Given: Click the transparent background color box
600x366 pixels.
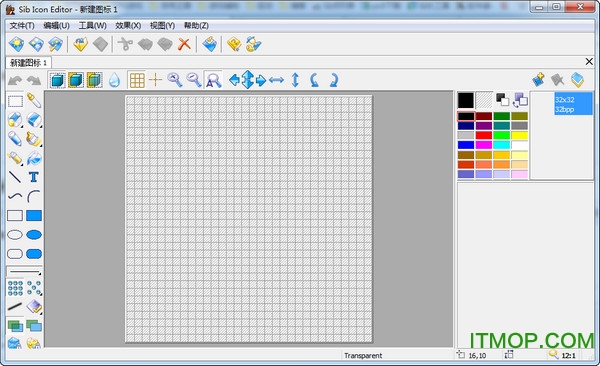Looking at the screenshot, I should click(x=484, y=100).
